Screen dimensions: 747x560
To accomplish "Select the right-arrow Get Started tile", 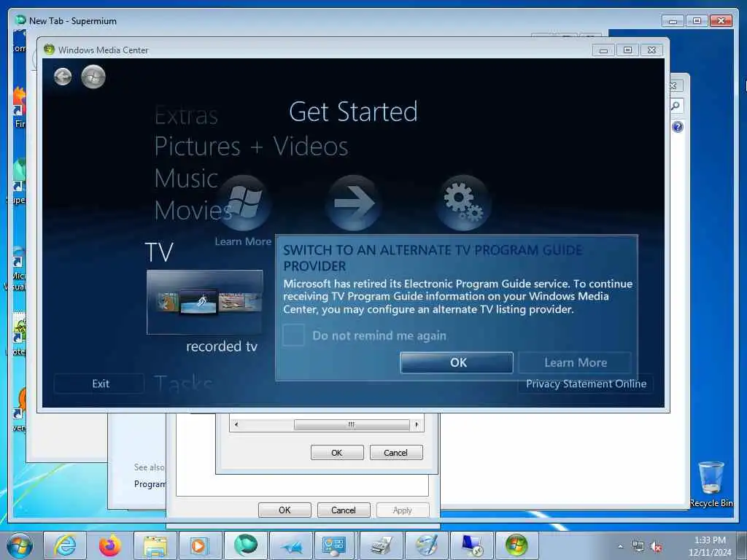I will (x=354, y=203).
